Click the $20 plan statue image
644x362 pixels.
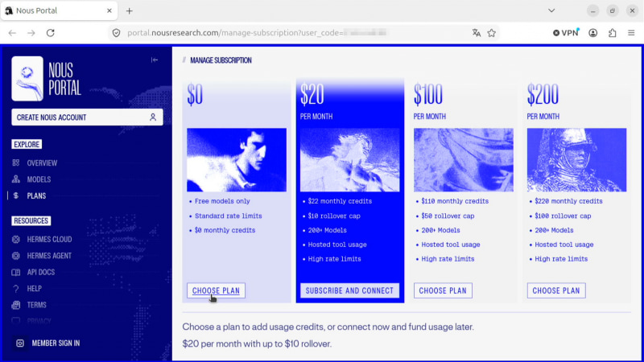(x=350, y=159)
